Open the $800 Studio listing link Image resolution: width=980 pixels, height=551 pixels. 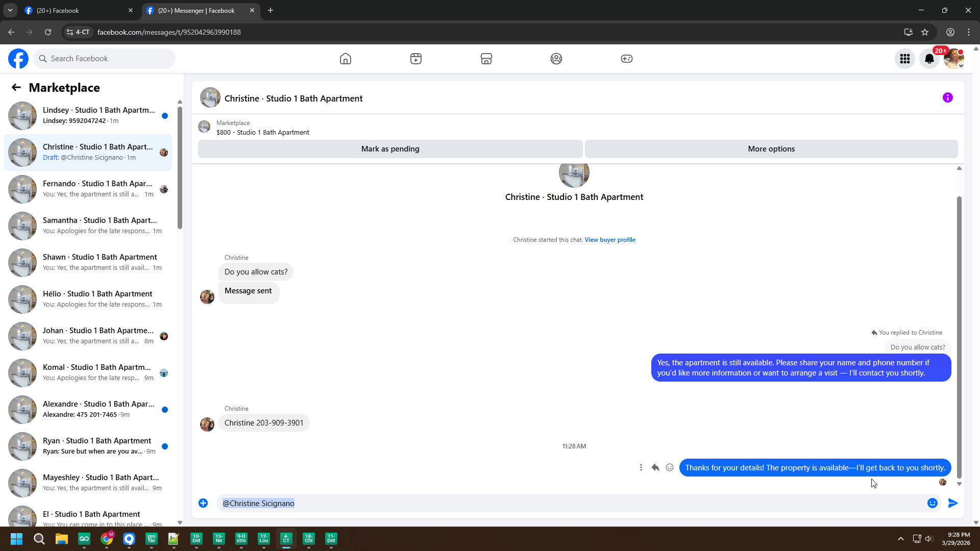tap(262, 132)
